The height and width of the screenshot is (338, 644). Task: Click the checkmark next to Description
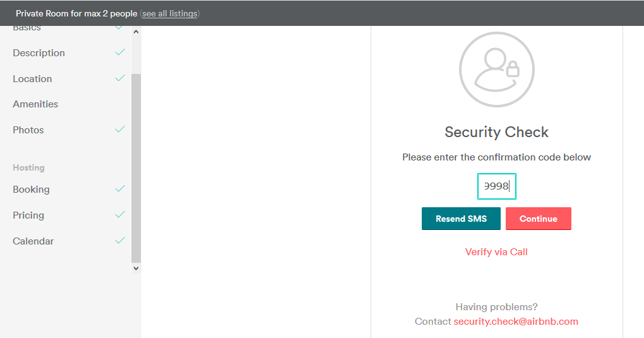pos(120,52)
